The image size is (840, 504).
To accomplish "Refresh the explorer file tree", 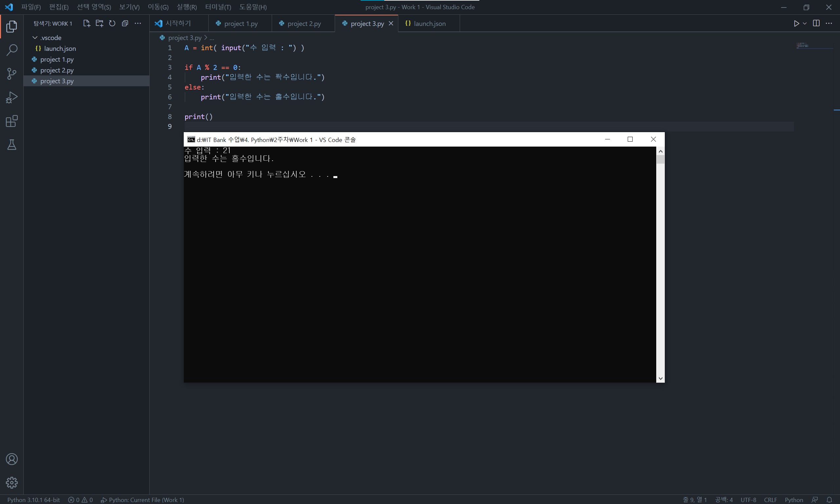I will 112,23.
